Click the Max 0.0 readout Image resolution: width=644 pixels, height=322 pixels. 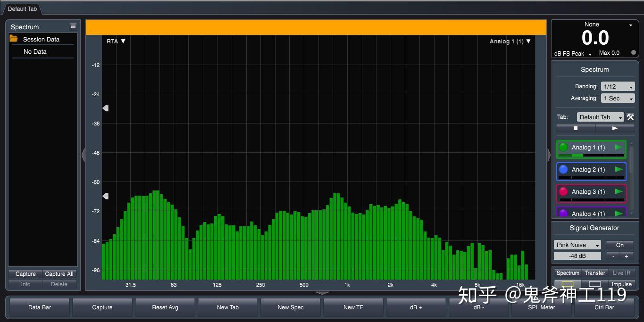click(x=609, y=53)
